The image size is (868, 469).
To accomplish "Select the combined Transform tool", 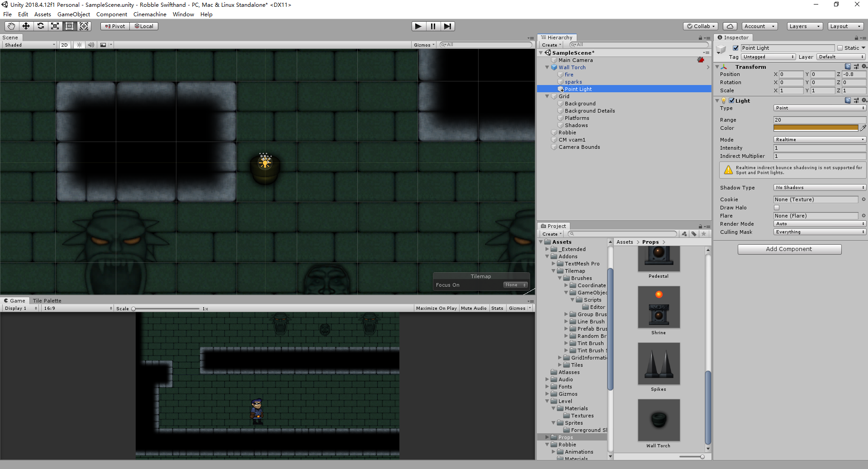I will click(84, 26).
